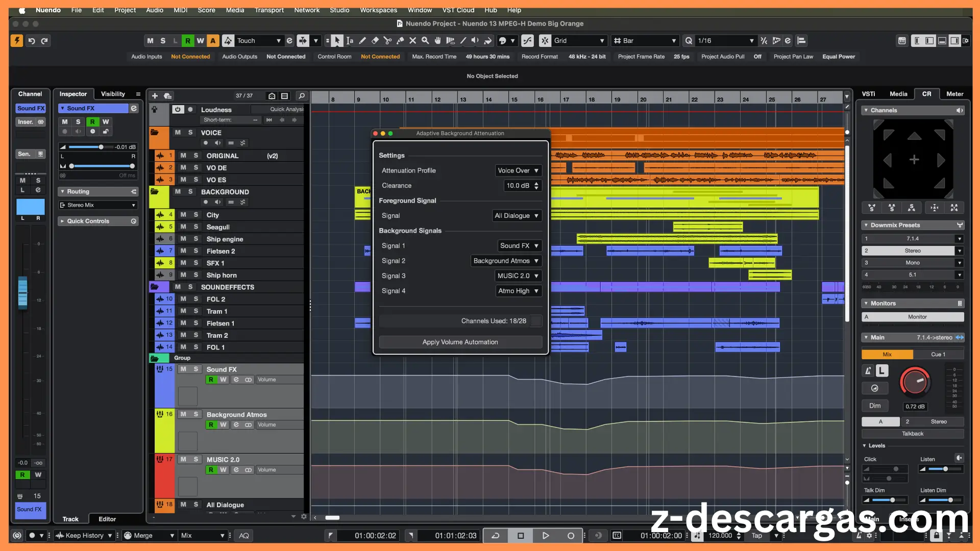Click the tempo 120.000 field

click(720, 536)
